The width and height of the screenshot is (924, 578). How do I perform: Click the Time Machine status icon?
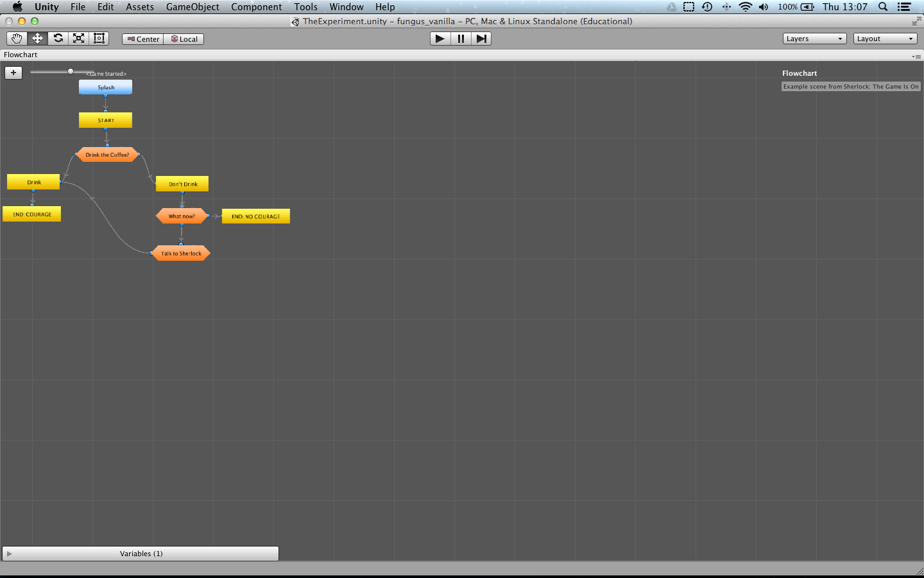pos(707,7)
